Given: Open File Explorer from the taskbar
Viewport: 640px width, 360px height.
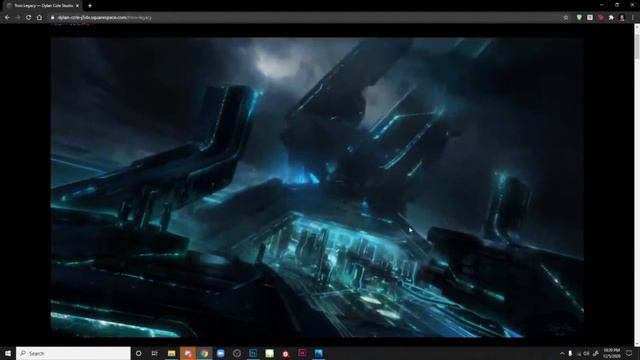Looking at the screenshot, I should [x=171, y=353].
